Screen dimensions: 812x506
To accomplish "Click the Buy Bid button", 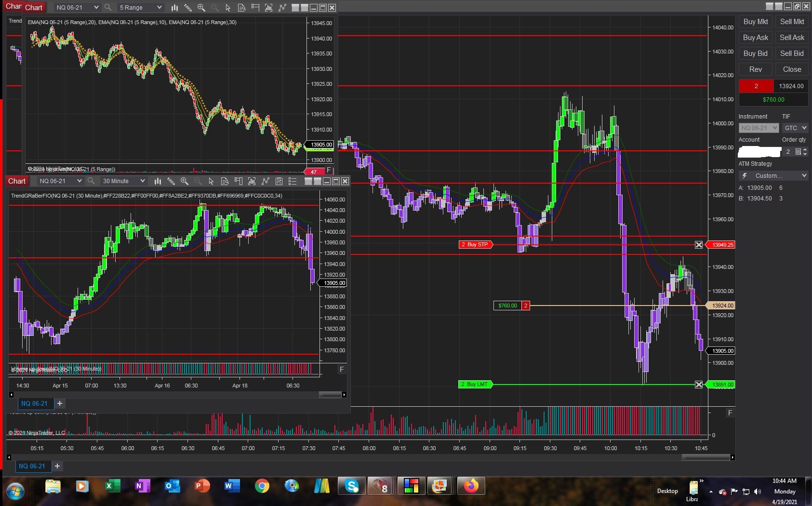I will click(756, 53).
